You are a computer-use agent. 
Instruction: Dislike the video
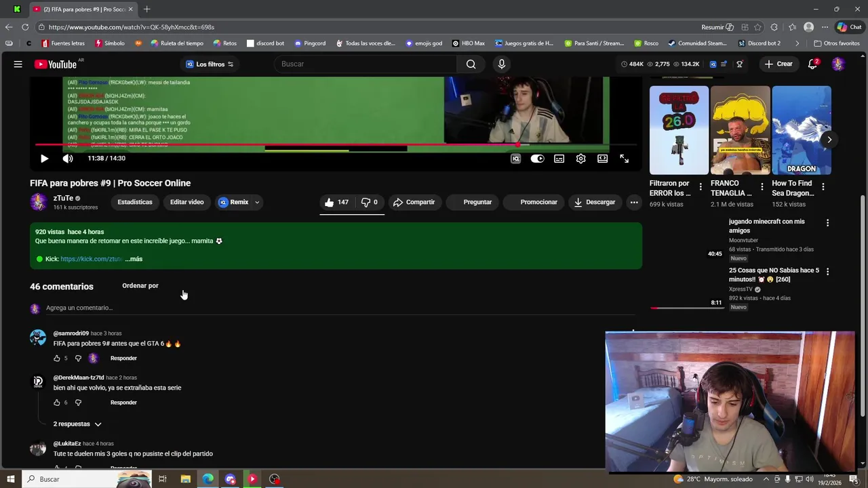tap(370, 202)
